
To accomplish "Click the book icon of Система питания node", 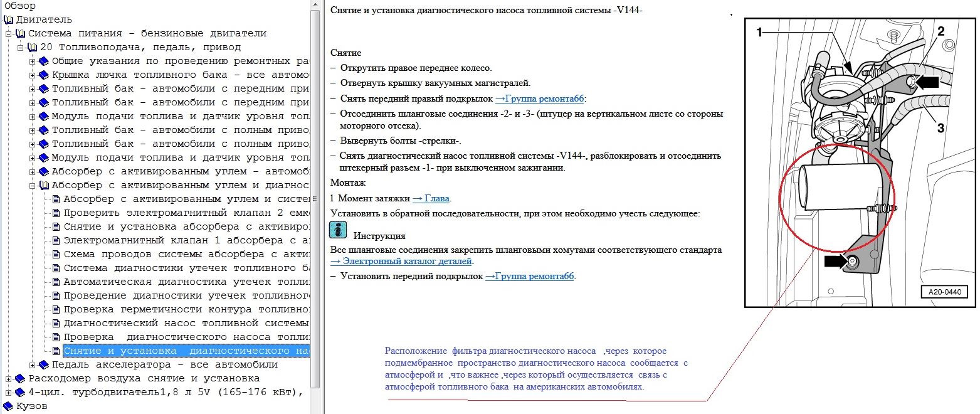I will 21,34.
